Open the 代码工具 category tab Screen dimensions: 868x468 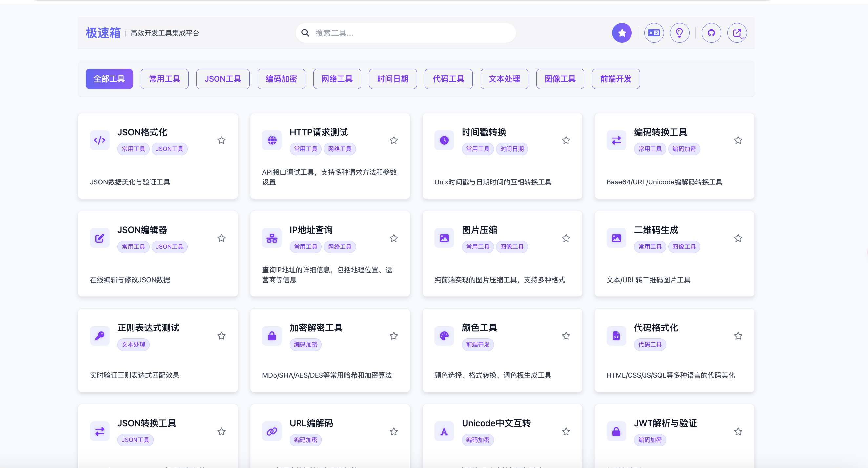[x=448, y=79]
